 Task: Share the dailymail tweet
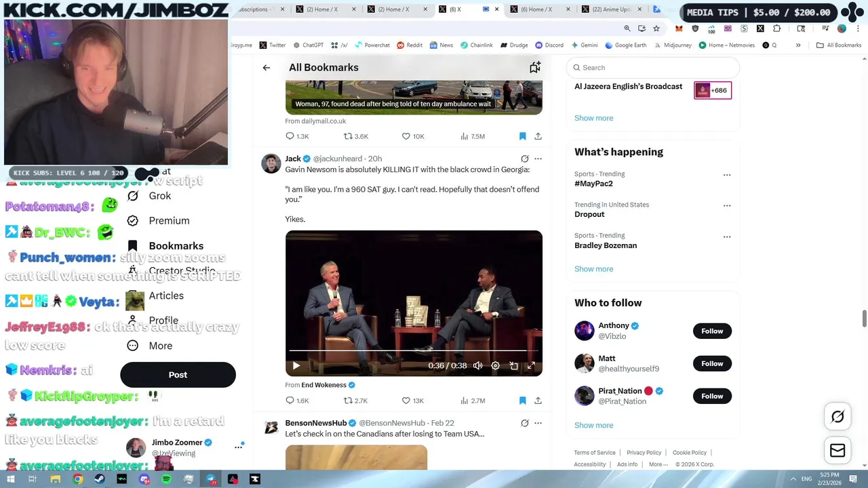538,136
